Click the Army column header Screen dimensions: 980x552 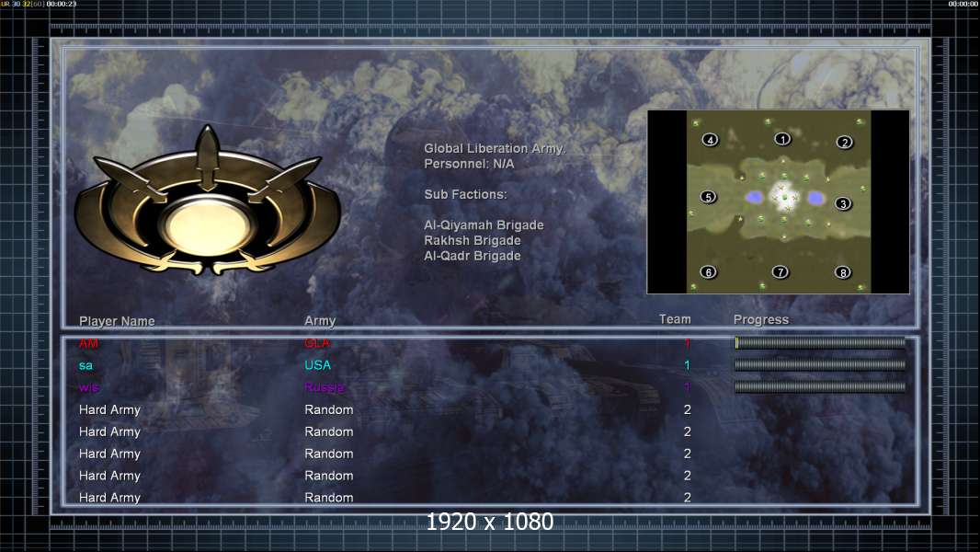point(320,321)
